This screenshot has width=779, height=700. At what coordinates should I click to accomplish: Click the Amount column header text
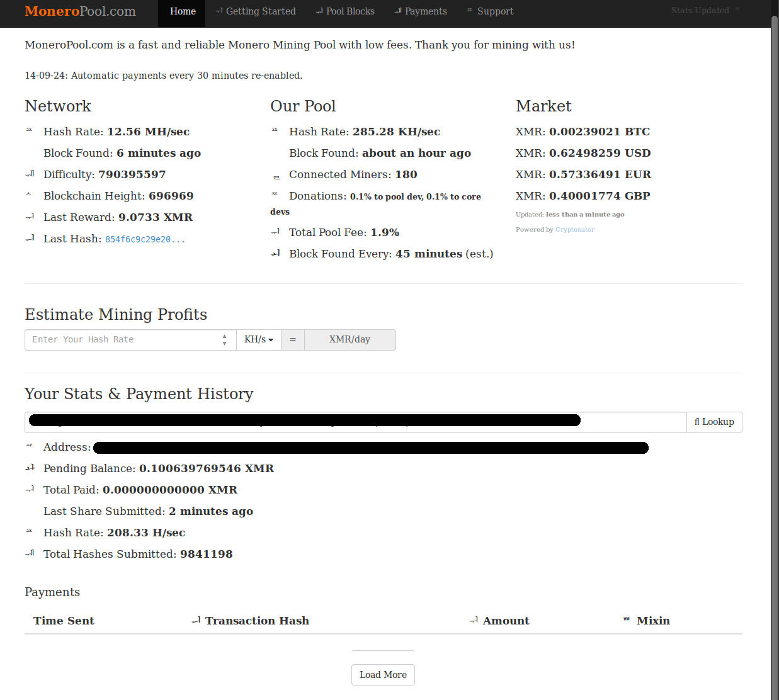coord(506,621)
